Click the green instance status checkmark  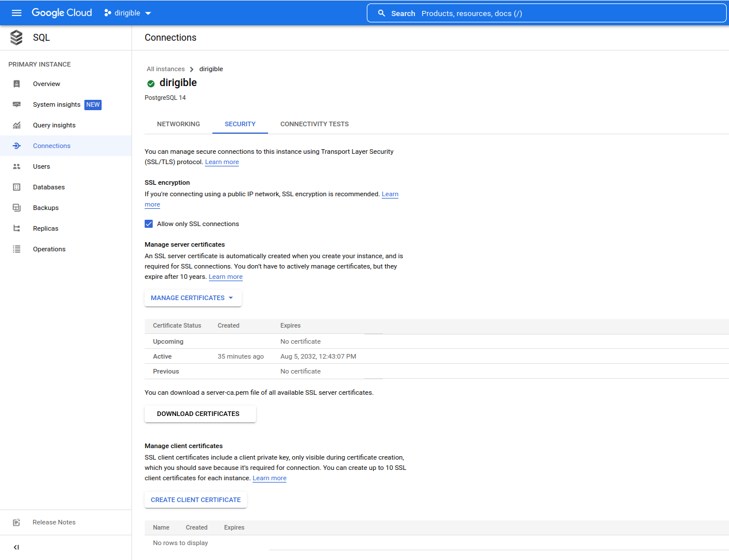151,84
